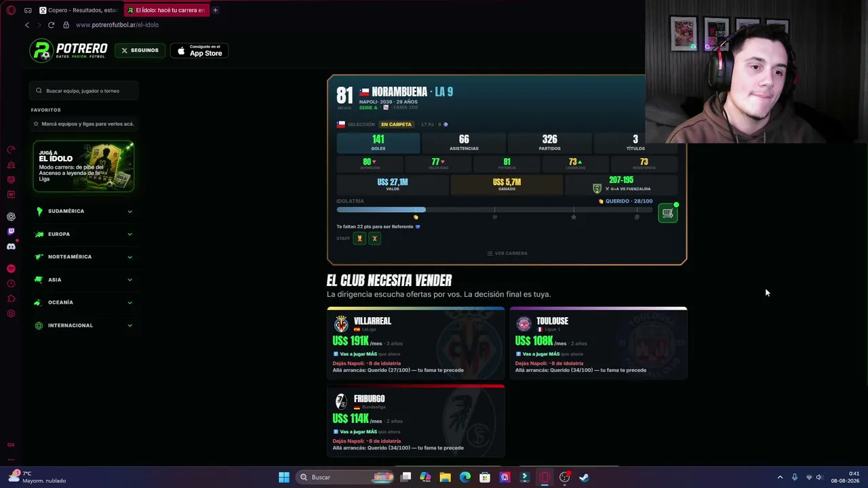Reload the current page
Viewport: 868px width, 488px height.
[x=51, y=25]
